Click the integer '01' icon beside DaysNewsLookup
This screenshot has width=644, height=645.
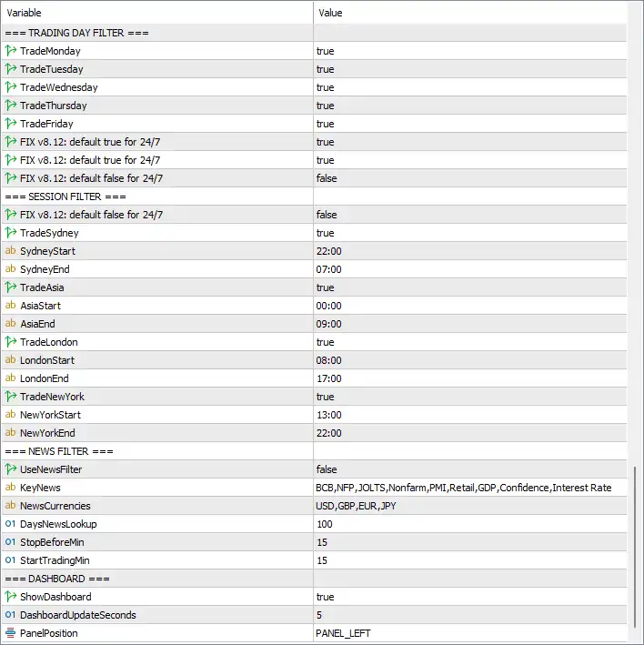10,524
